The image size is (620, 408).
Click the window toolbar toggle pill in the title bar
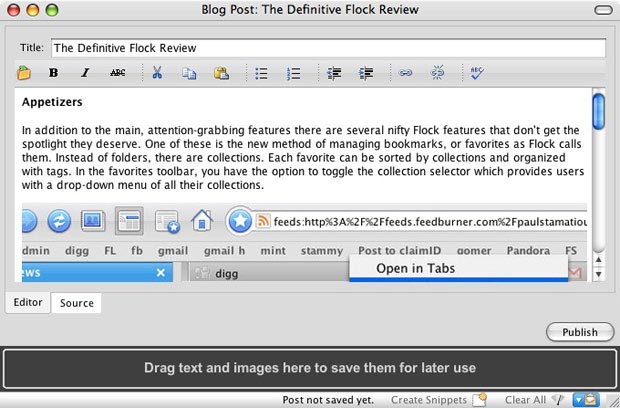point(603,10)
